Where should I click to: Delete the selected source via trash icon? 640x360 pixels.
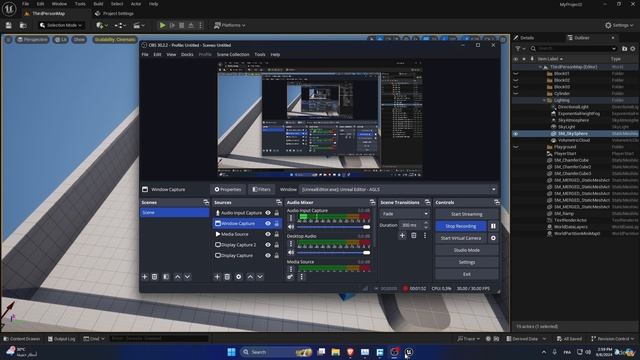click(x=227, y=277)
